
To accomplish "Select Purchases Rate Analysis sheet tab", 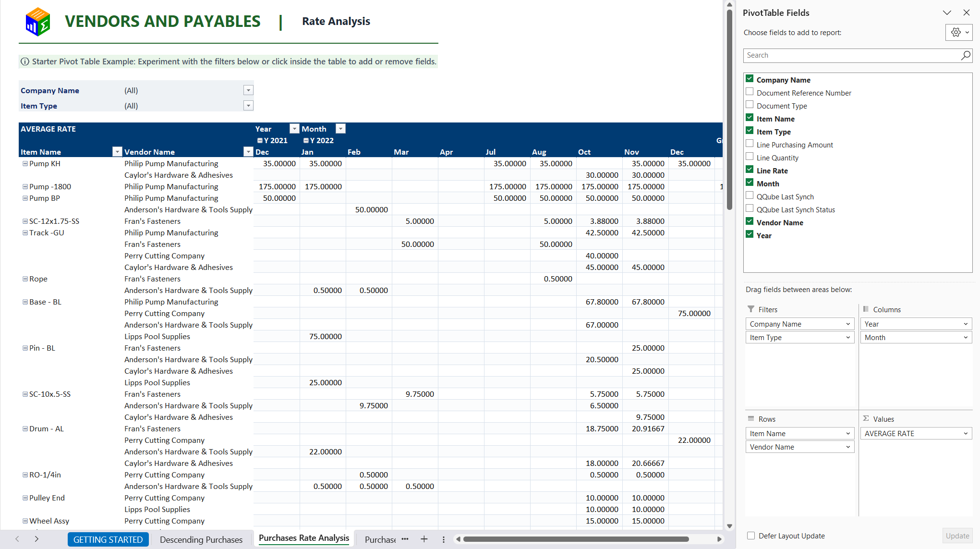I will coord(304,538).
